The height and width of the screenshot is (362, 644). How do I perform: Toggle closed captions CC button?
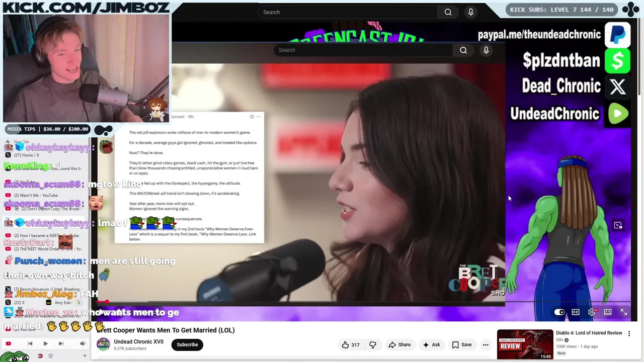pyautogui.click(x=576, y=312)
